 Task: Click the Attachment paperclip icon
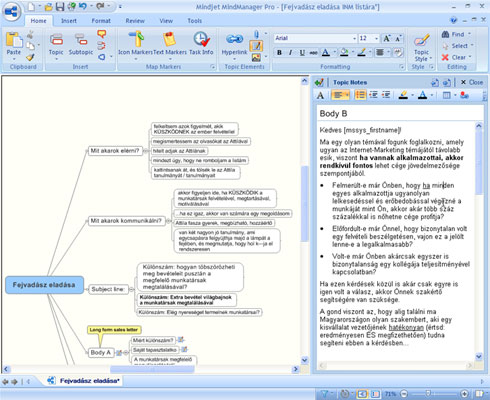point(256,34)
